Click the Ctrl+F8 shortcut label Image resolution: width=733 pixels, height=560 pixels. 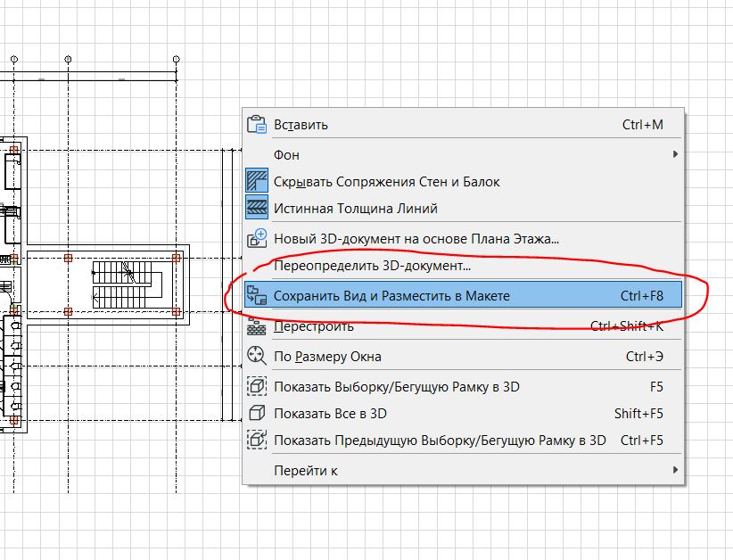[x=641, y=296]
